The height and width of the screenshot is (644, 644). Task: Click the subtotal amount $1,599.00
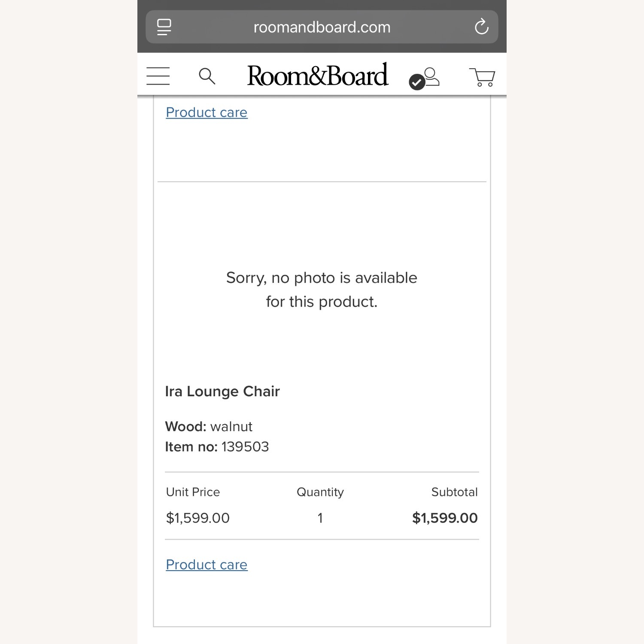click(445, 518)
